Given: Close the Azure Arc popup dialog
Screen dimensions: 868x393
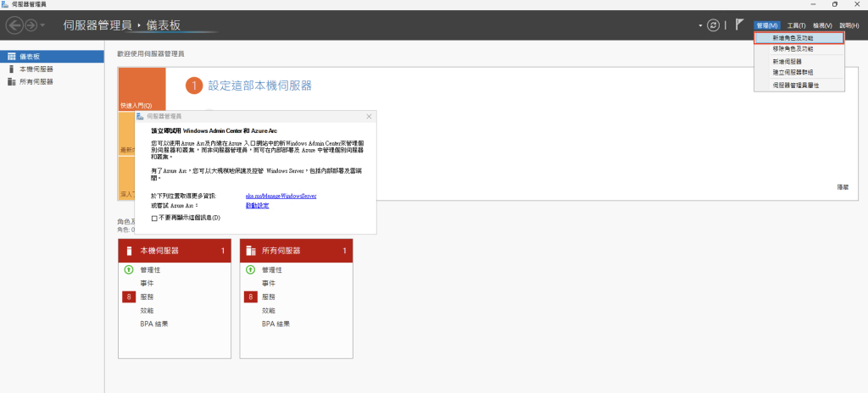Looking at the screenshot, I should click(x=369, y=115).
